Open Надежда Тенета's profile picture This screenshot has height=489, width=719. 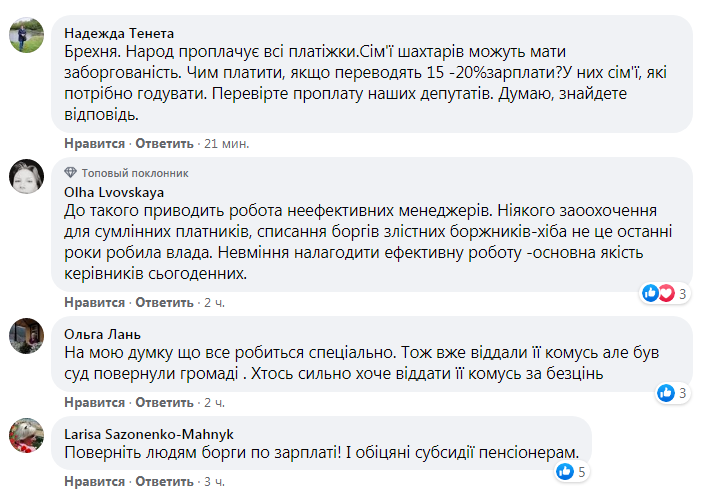26,35
